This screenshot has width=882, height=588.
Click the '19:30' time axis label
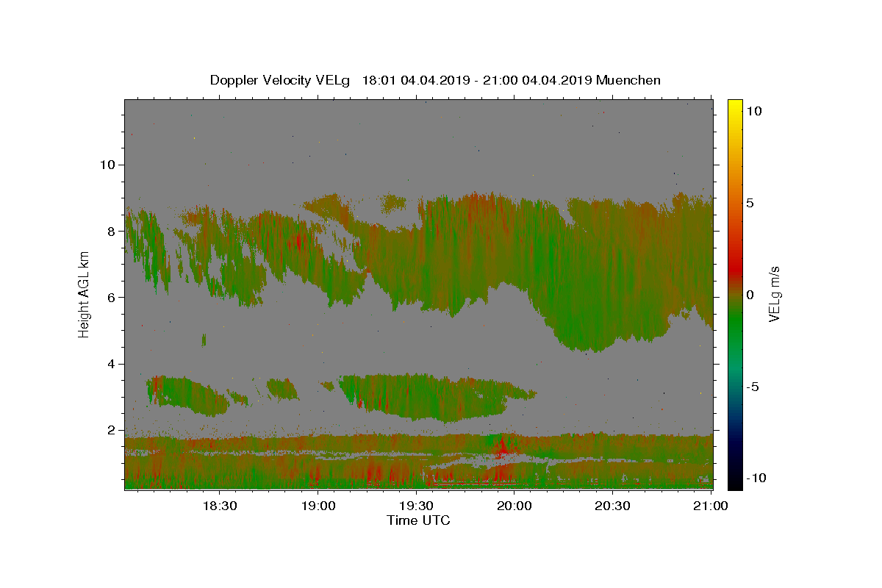click(416, 506)
